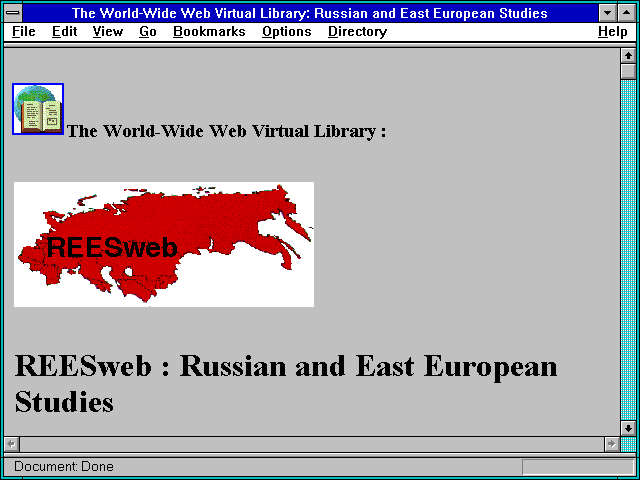Open the Help menu
This screenshot has width=640, height=480.
[613, 32]
